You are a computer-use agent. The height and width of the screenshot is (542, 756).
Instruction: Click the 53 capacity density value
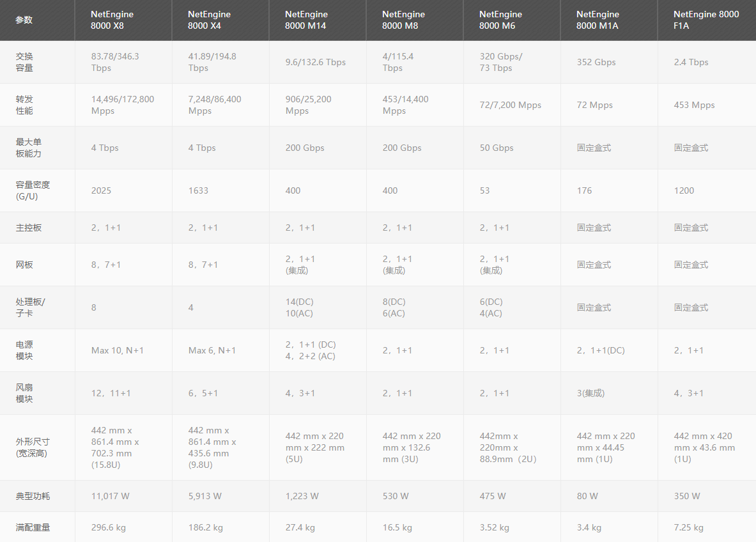[484, 190]
